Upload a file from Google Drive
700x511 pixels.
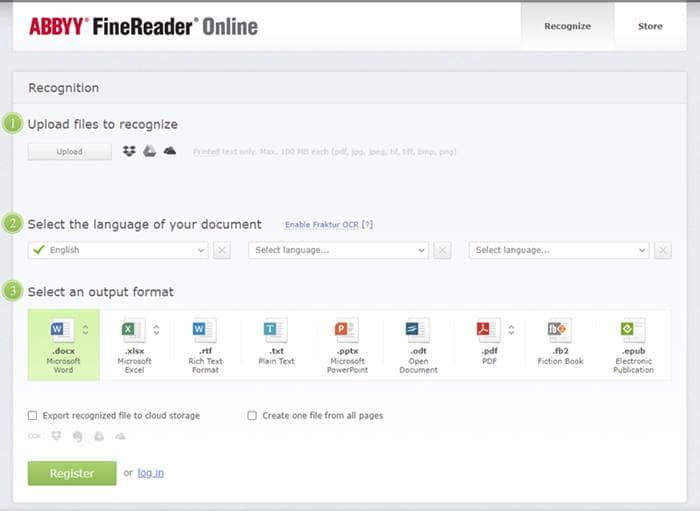click(150, 151)
